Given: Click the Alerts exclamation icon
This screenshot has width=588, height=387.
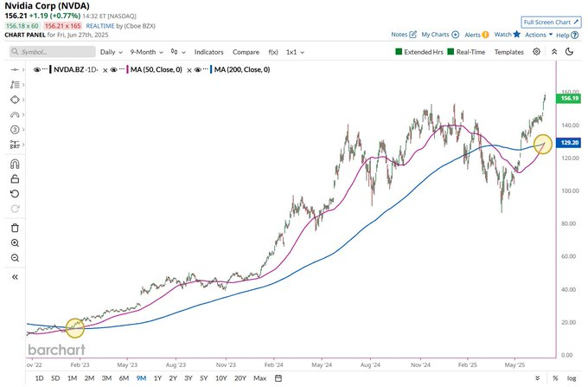Looking at the screenshot, I should click(x=485, y=35).
